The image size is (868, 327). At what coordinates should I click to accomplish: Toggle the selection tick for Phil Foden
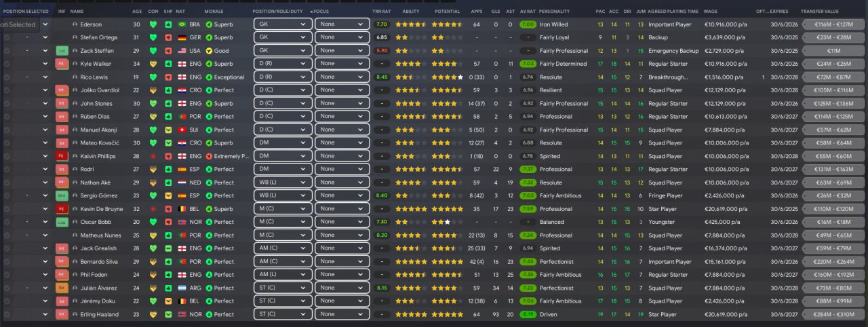tap(7, 275)
